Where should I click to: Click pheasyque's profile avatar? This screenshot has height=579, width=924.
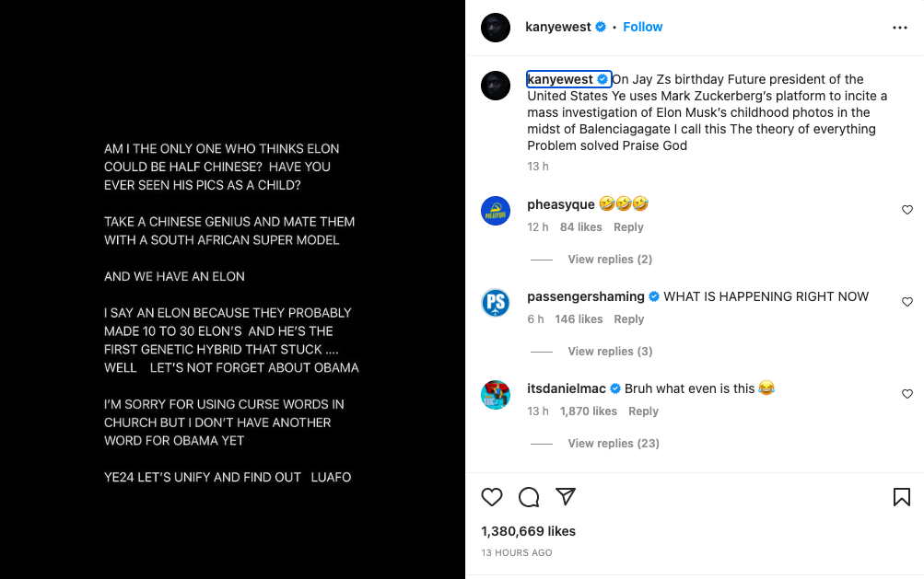pyautogui.click(x=496, y=211)
